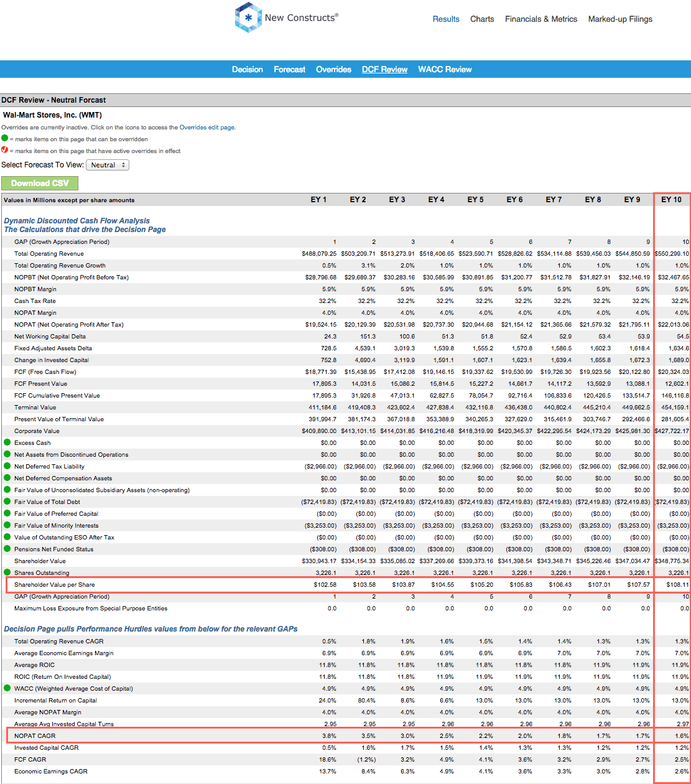
Task: Switch to the Overrides tab
Action: click(334, 69)
